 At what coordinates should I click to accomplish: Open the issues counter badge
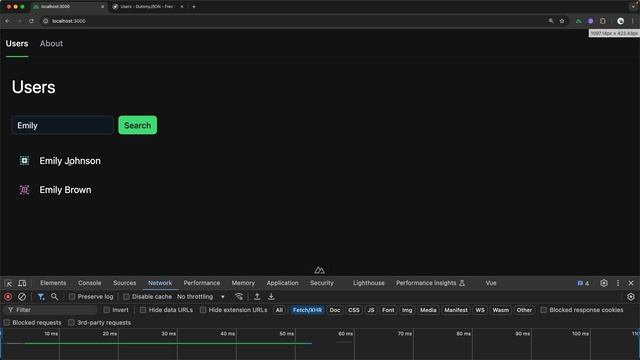583,283
